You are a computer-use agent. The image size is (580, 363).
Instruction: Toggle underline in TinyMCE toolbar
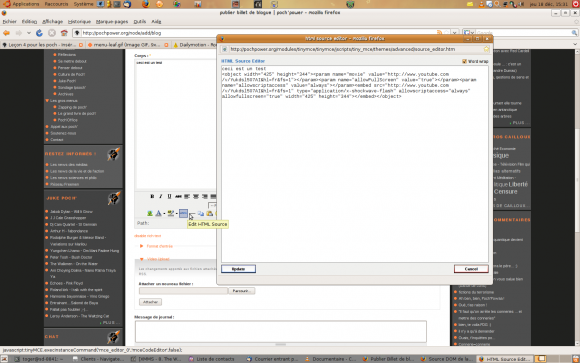[x=169, y=196]
